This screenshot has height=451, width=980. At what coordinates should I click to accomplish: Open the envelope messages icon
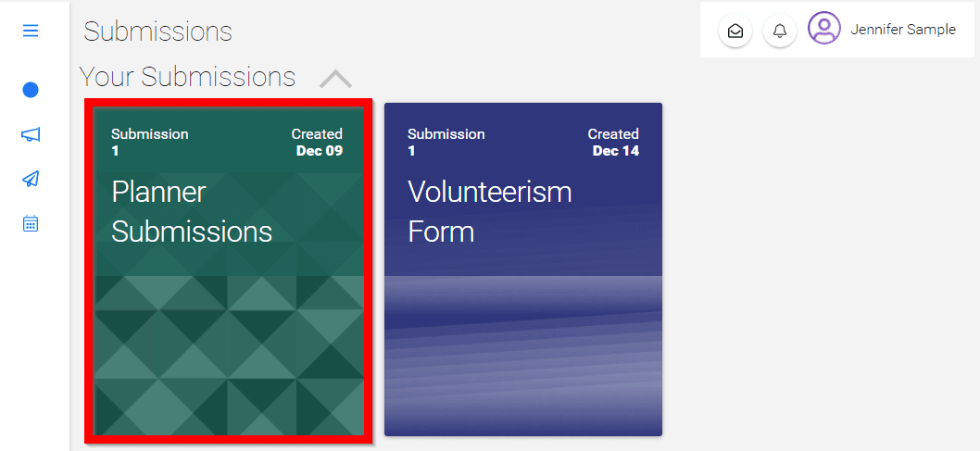pyautogui.click(x=735, y=30)
